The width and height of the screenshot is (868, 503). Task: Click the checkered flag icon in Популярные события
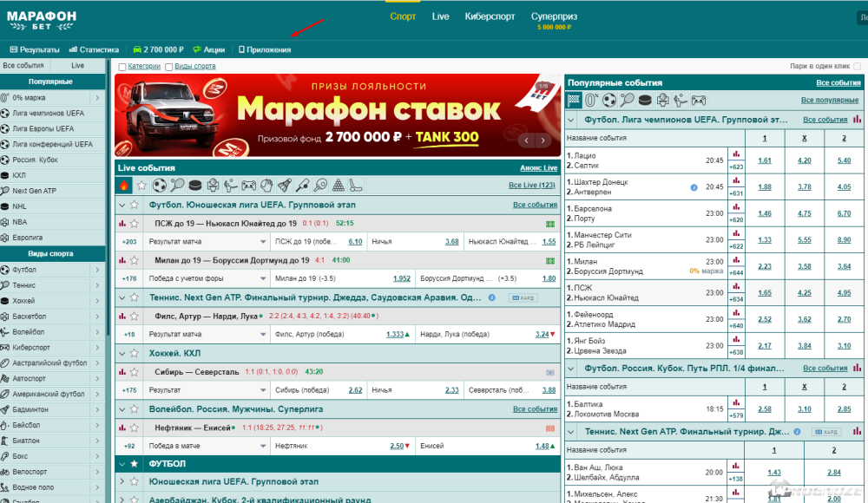coord(573,99)
